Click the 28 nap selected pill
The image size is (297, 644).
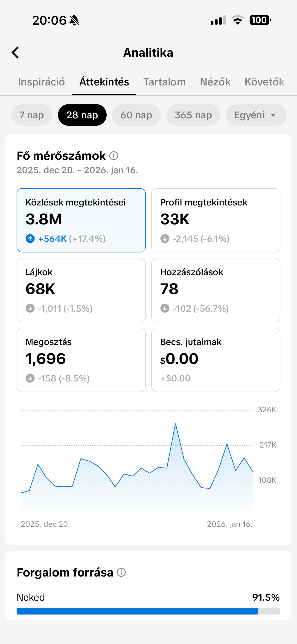82,115
